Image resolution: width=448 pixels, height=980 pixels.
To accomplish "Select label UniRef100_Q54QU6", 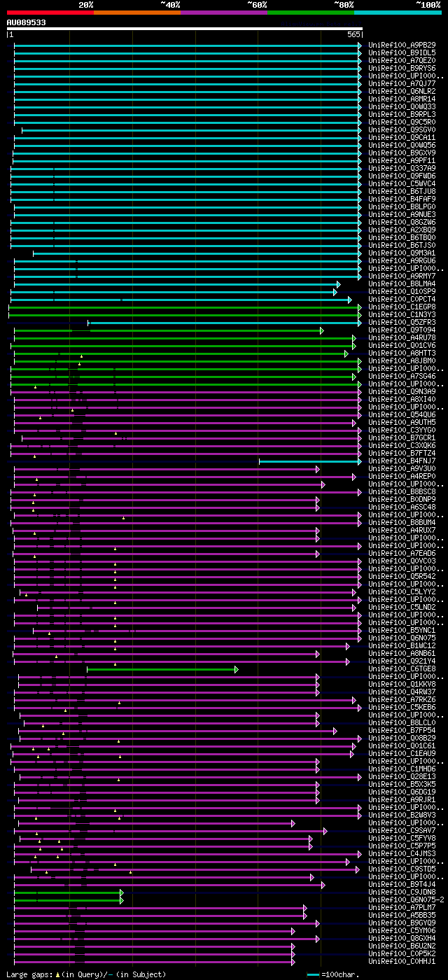I will coord(402,414).
